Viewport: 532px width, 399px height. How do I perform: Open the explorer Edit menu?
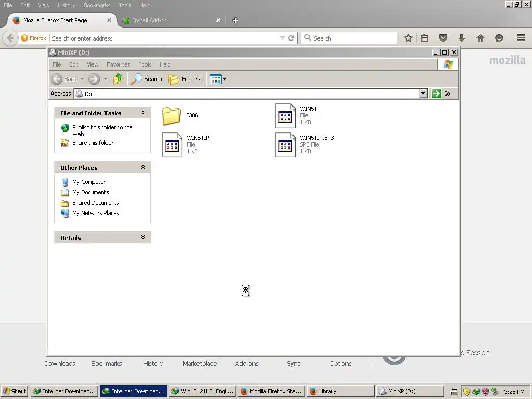(74, 64)
